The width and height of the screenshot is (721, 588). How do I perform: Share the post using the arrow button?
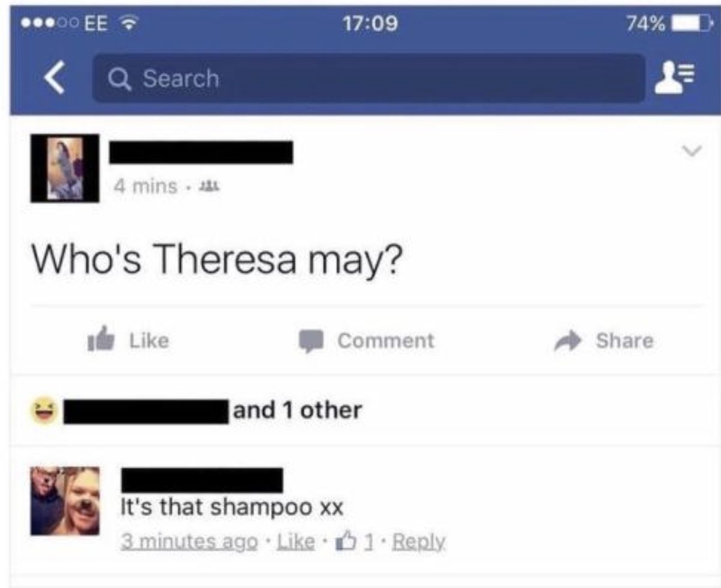click(x=604, y=341)
